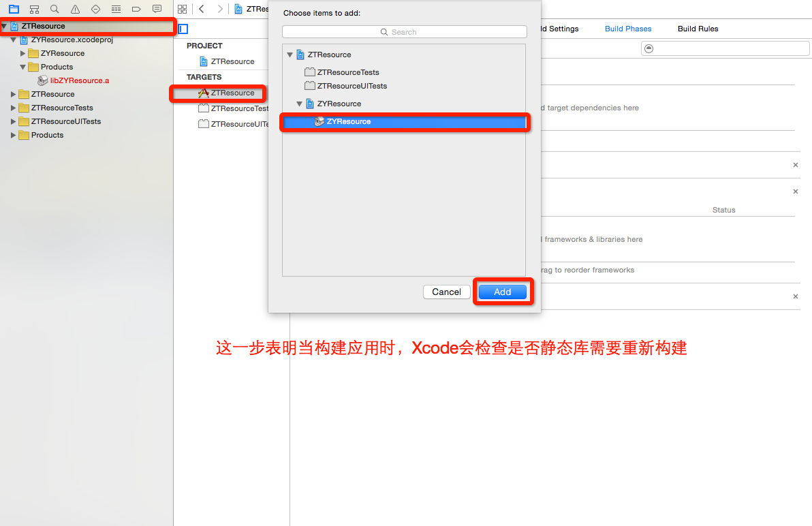Click the TARGETS section heading
Viewport: 812px width, 526px height.
click(x=204, y=77)
